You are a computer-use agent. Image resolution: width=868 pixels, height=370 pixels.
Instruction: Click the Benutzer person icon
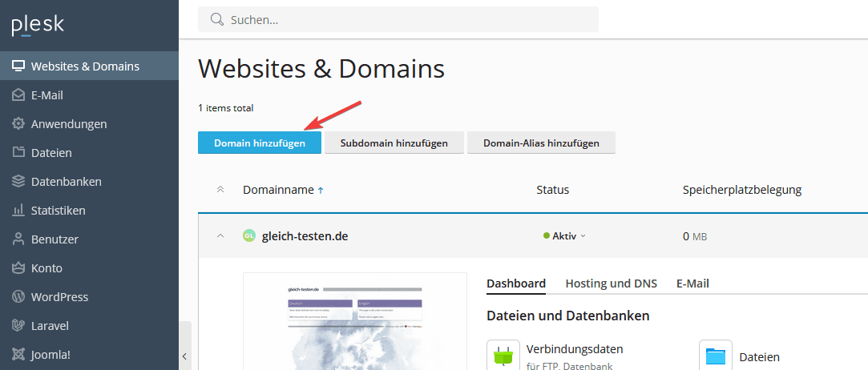point(18,239)
